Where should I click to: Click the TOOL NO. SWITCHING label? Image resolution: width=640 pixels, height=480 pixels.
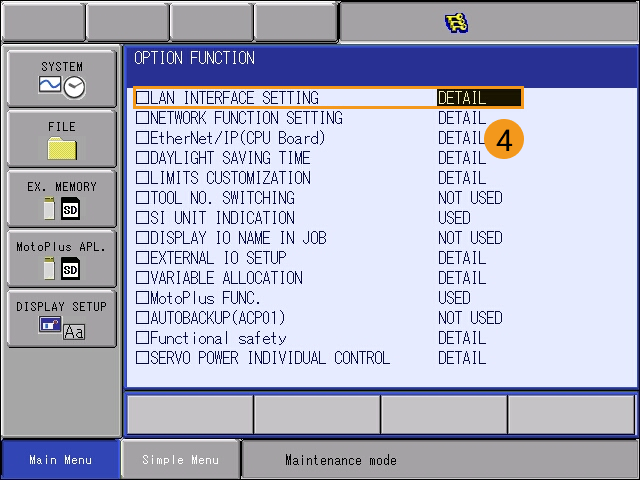[222, 198]
